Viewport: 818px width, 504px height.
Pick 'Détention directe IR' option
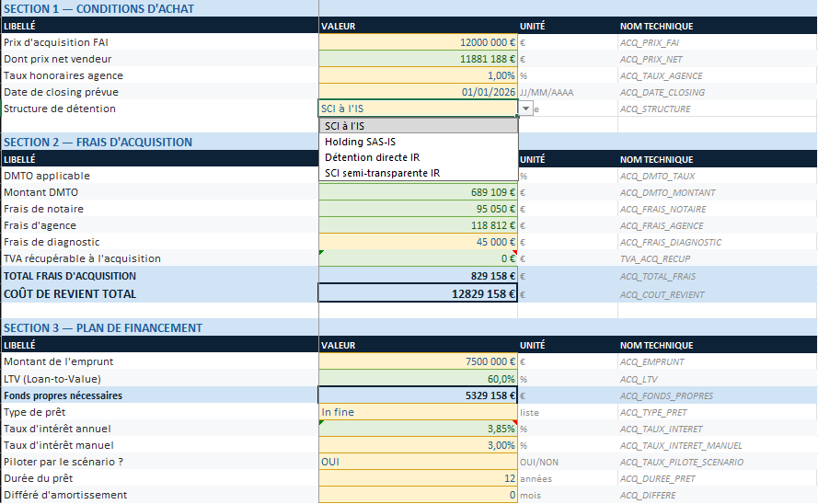pos(419,157)
